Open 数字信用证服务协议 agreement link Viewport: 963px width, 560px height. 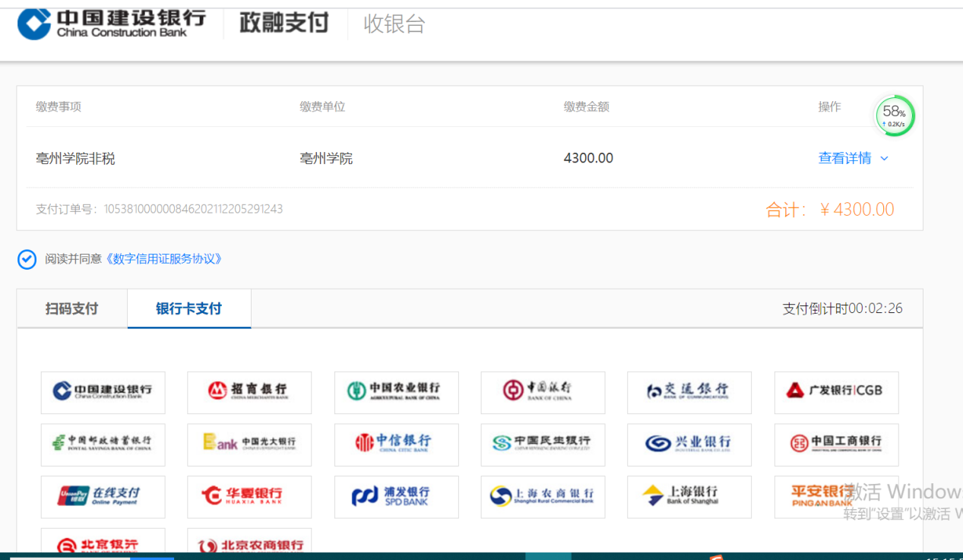166,259
